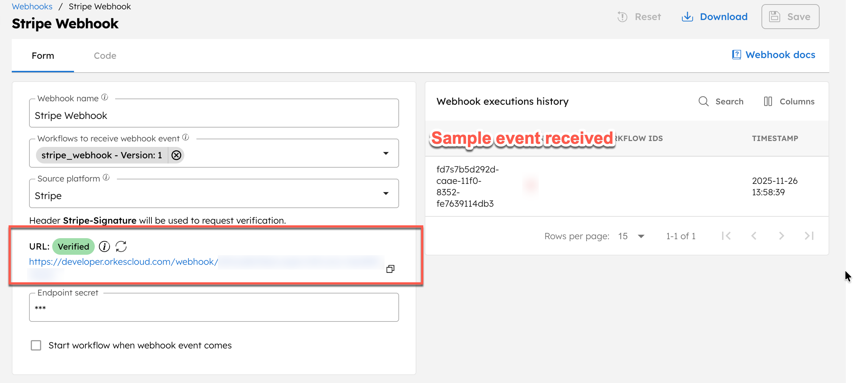868x383 pixels.
Task: Open the Source platform dropdown
Action: pyautogui.click(x=386, y=194)
